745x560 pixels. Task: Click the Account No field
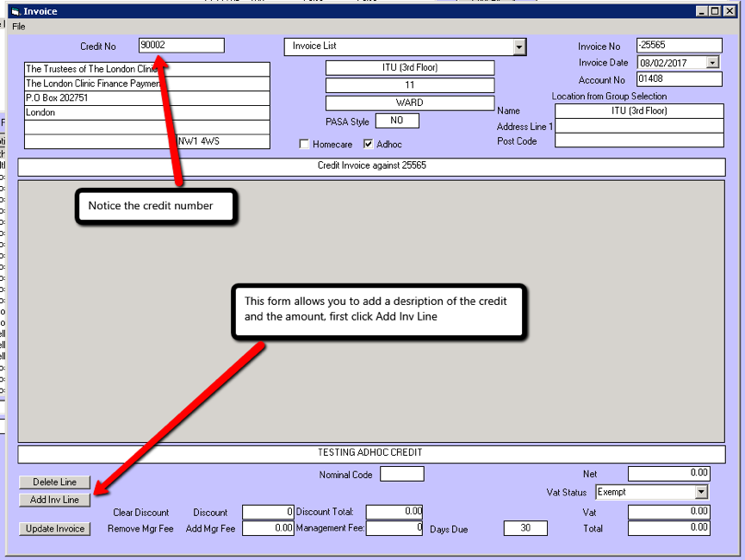click(679, 79)
